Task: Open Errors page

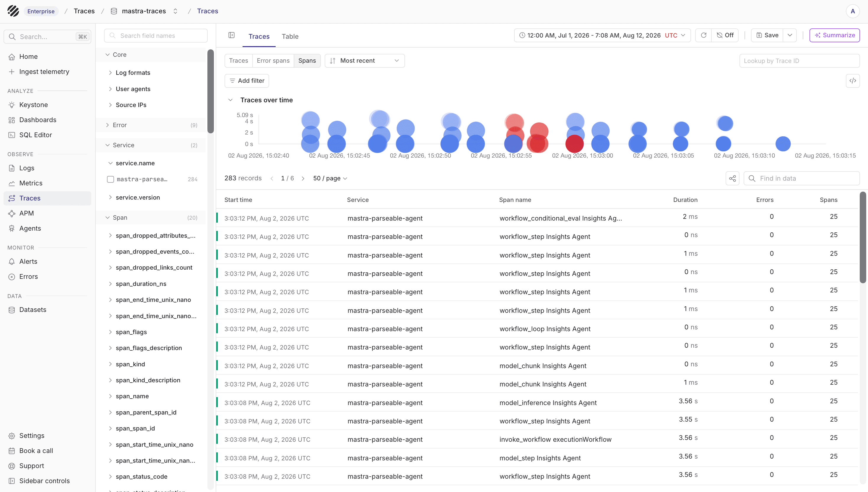Action: (x=47, y=276)
